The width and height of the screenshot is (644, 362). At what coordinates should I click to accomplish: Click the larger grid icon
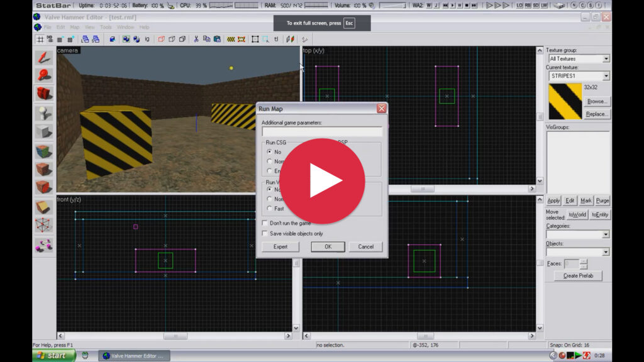pos(70,40)
